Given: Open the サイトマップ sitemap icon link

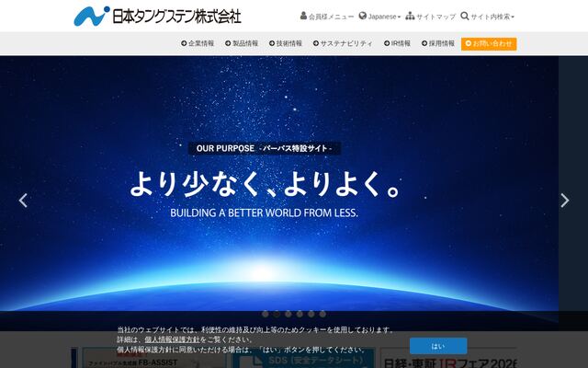Looking at the screenshot, I should [431, 17].
